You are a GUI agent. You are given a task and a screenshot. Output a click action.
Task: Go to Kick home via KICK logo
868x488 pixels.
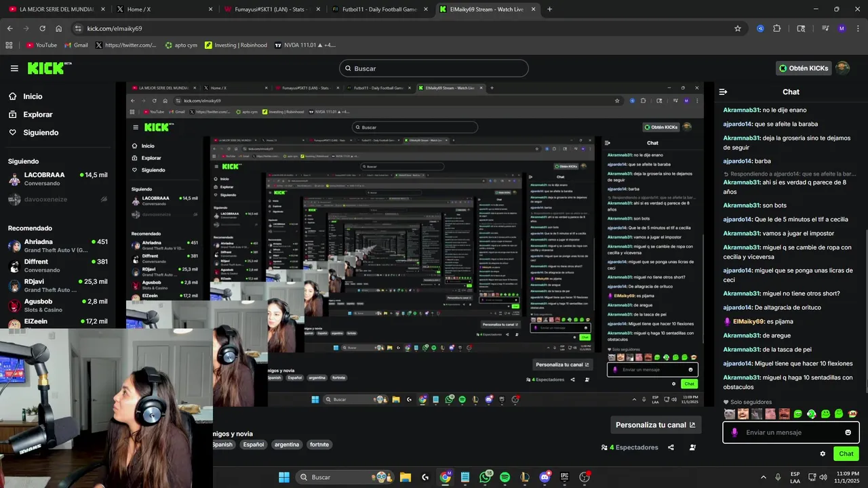[x=50, y=68]
